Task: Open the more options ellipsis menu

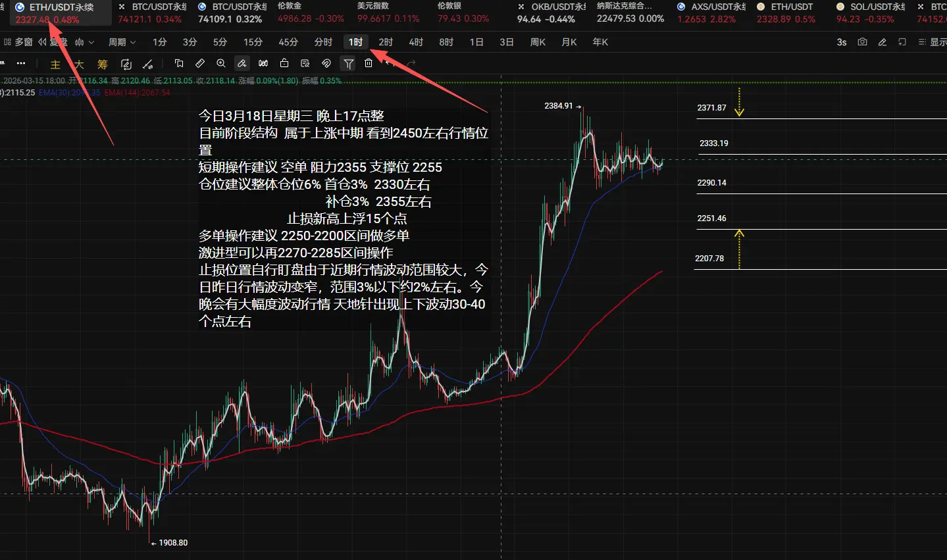Action: (21, 64)
